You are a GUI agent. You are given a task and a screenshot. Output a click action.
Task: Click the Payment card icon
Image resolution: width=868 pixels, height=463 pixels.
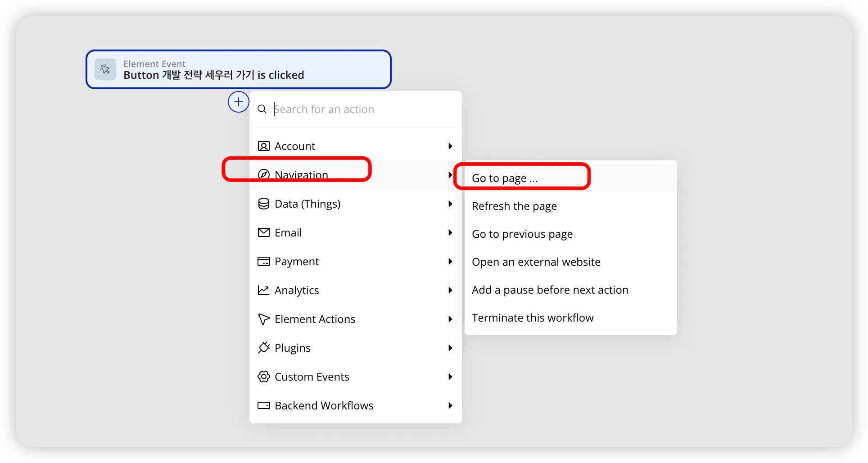[264, 261]
